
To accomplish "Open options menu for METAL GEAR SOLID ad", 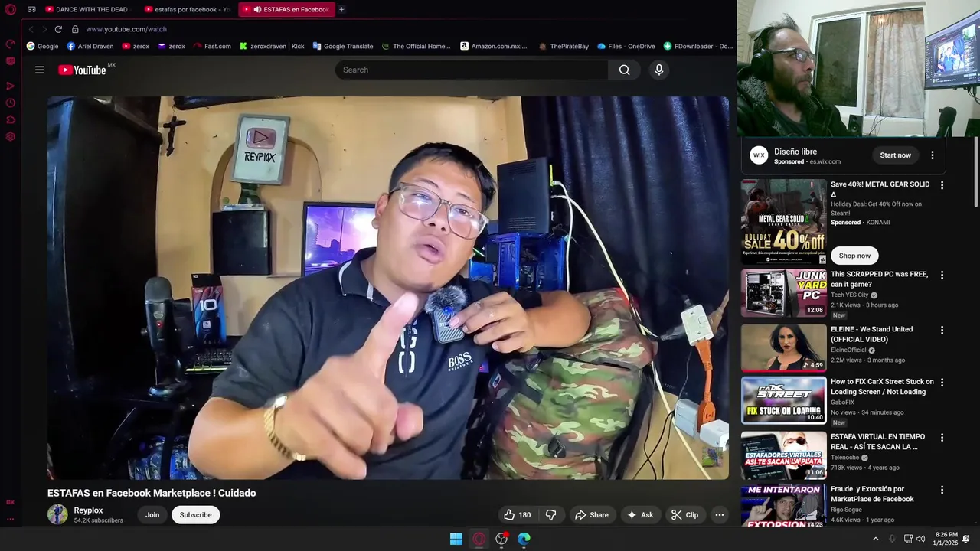I will point(942,185).
